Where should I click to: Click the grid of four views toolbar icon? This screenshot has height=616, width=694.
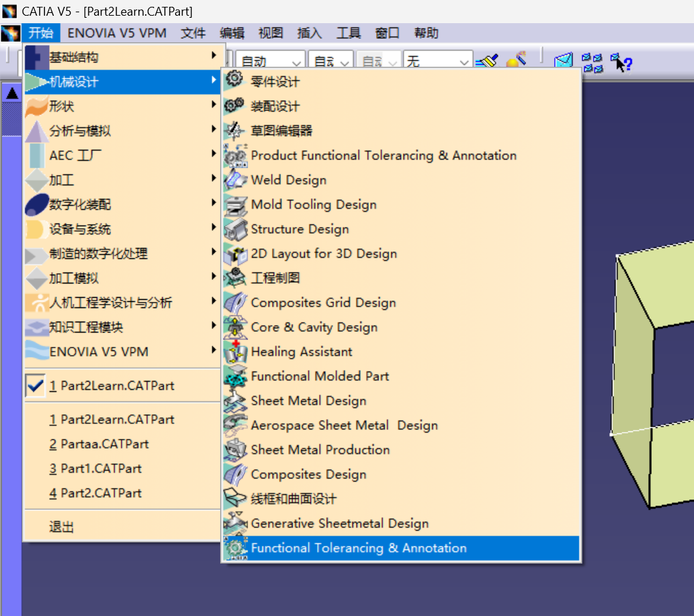592,63
